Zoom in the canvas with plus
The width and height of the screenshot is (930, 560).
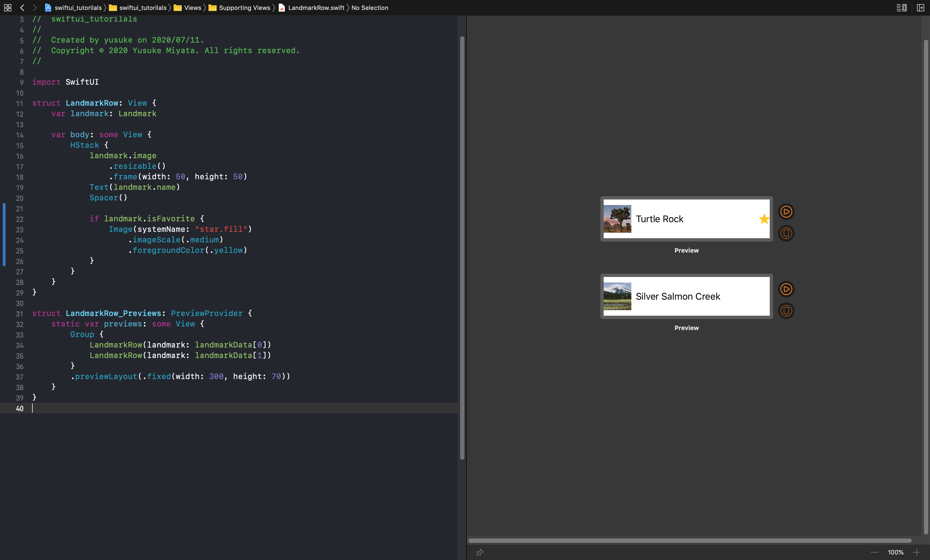click(916, 553)
